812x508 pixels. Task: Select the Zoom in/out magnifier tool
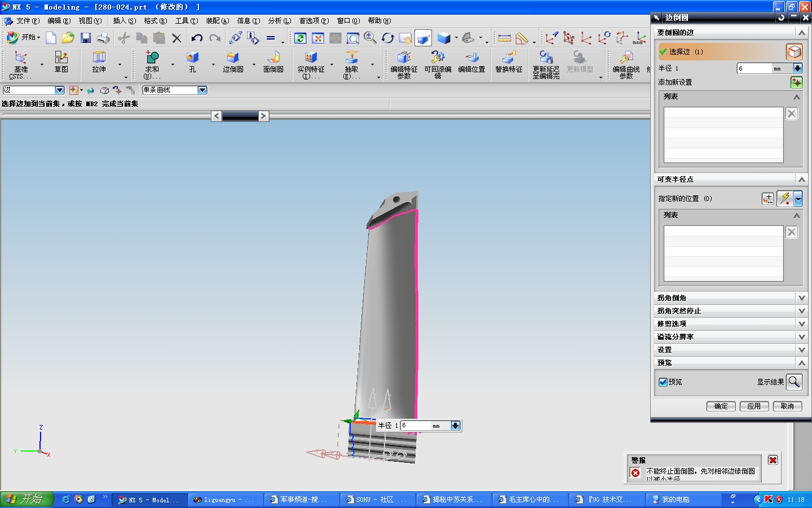tap(370, 38)
